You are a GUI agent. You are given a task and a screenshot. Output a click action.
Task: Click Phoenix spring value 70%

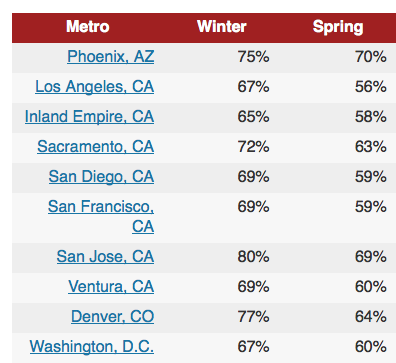pyautogui.click(x=371, y=57)
